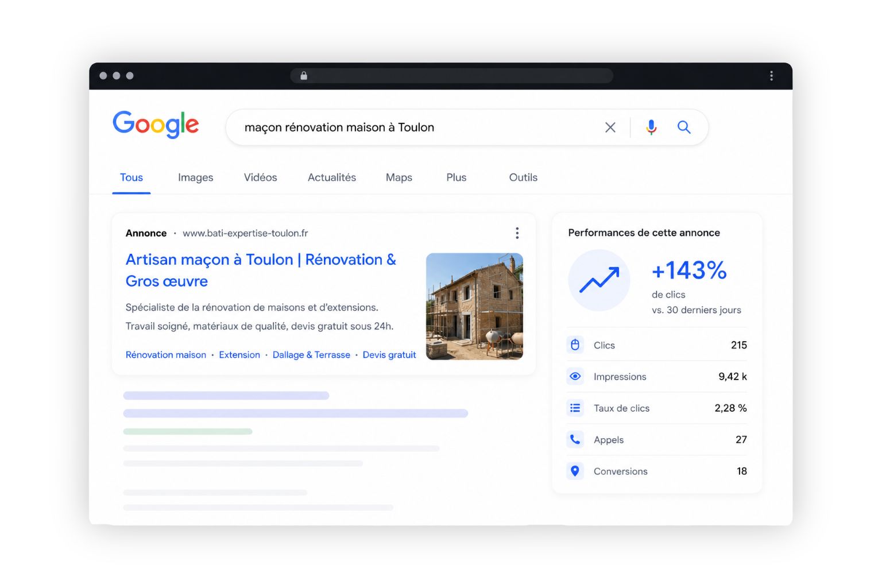The image size is (882, 588).
Task: Click the padlock icon in address bar
Action: tap(304, 76)
